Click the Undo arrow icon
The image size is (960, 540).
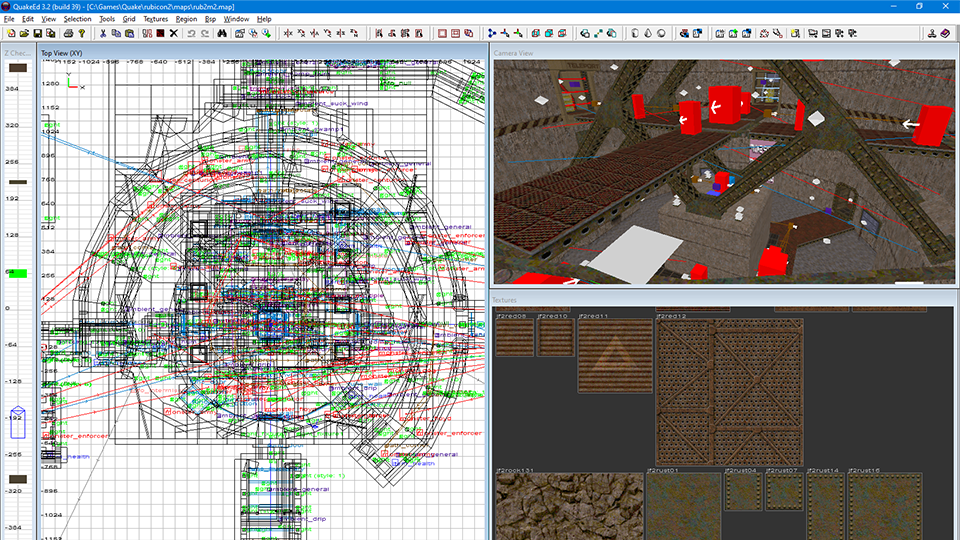tap(191, 33)
